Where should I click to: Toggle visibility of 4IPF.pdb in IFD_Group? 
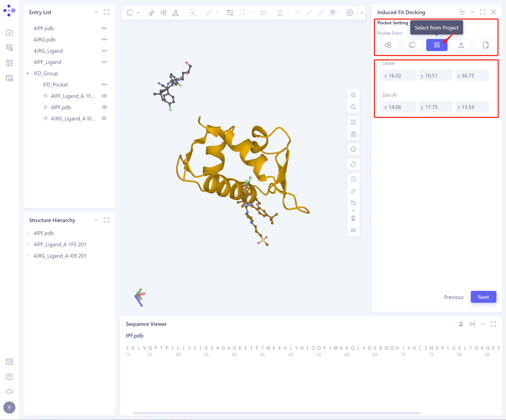[x=104, y=107]
